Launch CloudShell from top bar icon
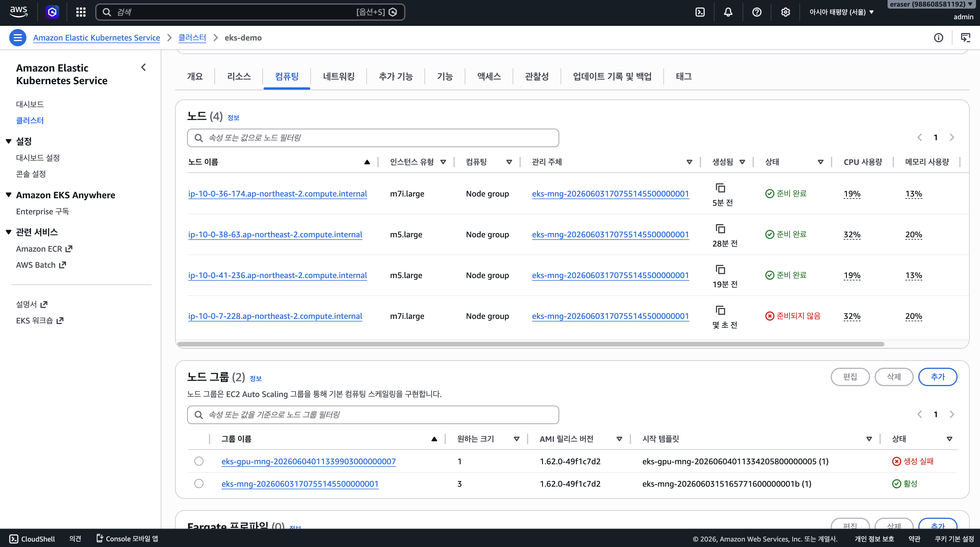The width and height of the screenshot is (980, 547). tap(700, 12)
